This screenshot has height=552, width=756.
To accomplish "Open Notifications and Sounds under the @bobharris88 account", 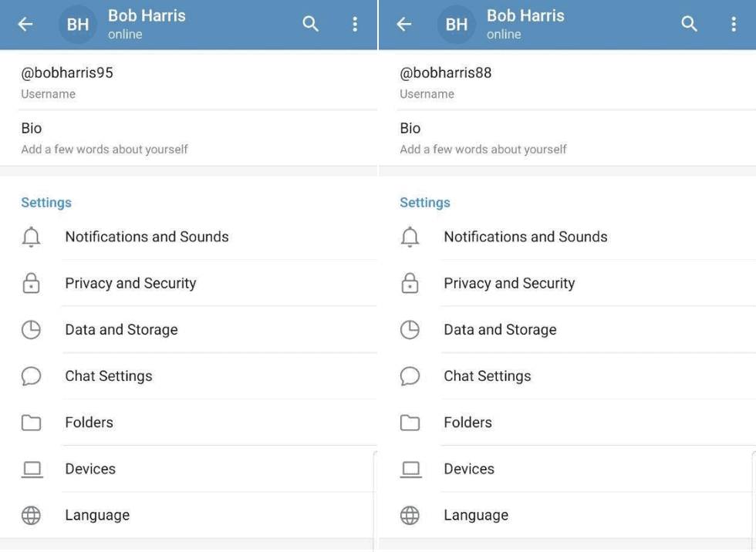I will [525, 237].
